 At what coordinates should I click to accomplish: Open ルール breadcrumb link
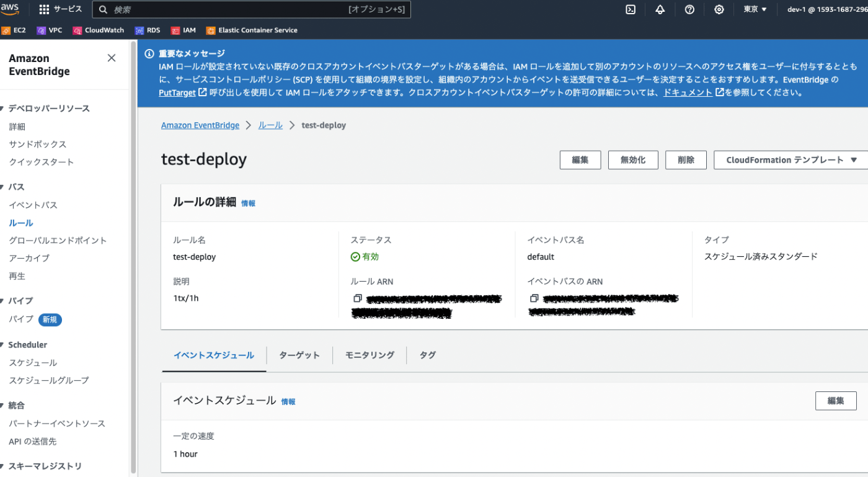[x=270, y=125]
